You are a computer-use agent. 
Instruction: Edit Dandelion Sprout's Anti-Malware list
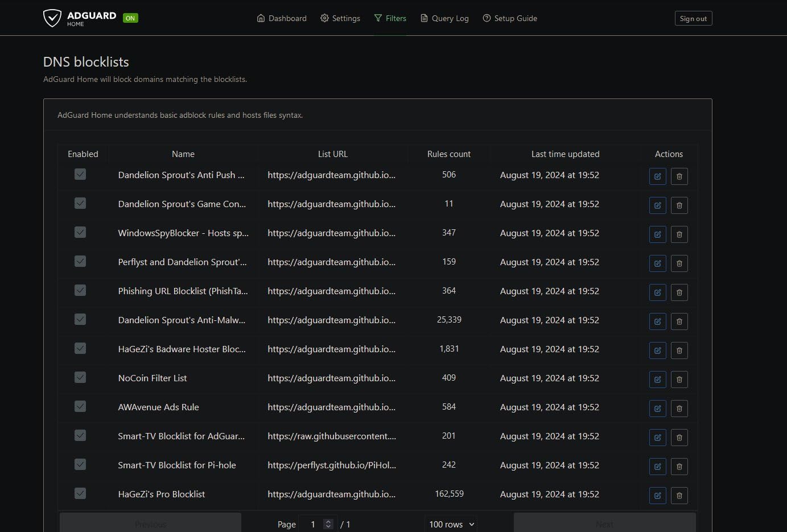[657, 321]
